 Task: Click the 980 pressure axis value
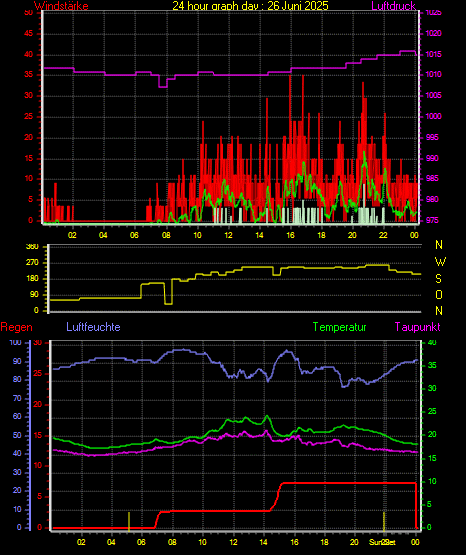coord(432,200)
